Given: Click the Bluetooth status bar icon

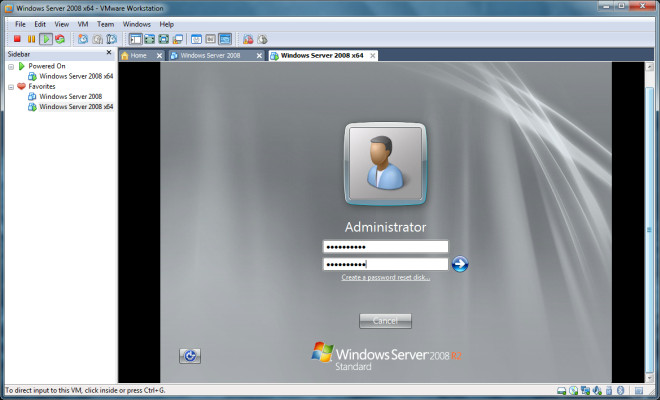Looking at the screenshot, I should click(620, 391).
